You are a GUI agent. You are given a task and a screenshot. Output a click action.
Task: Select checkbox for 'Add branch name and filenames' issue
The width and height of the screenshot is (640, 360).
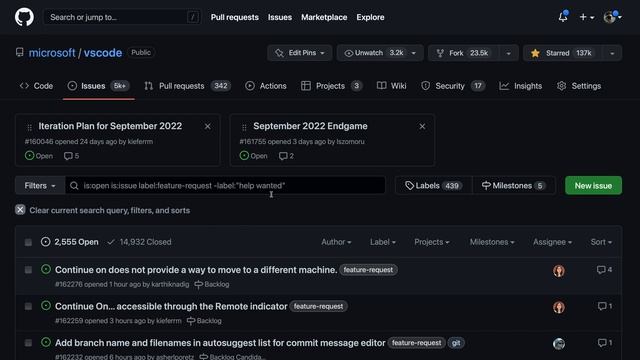coord(28,343)
